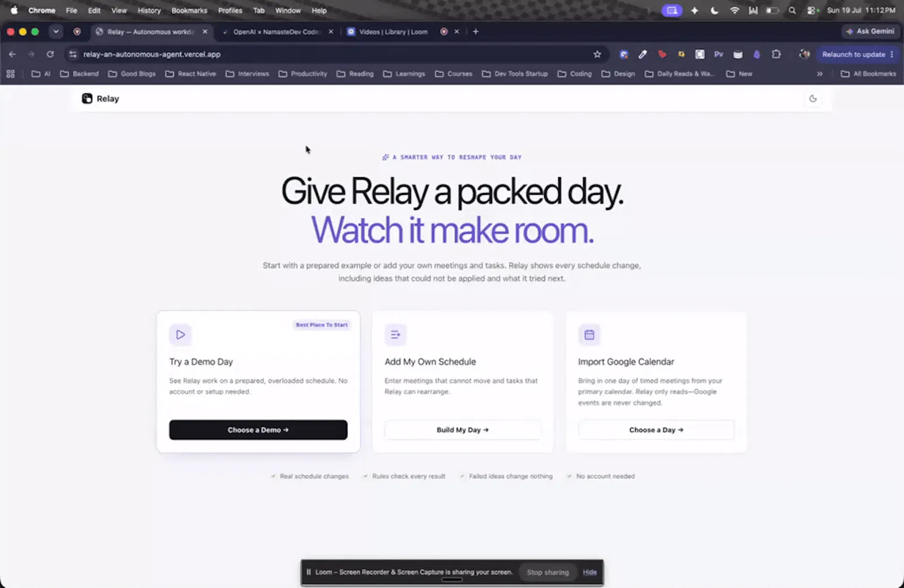904x588 pixels.
Task: Click Relaunch to update button
Action: coord(853,54)
